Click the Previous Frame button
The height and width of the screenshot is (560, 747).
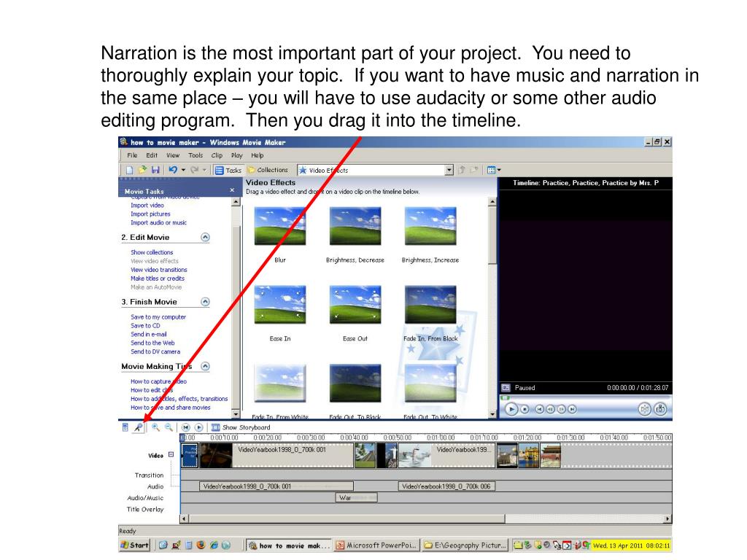[550, 409]
